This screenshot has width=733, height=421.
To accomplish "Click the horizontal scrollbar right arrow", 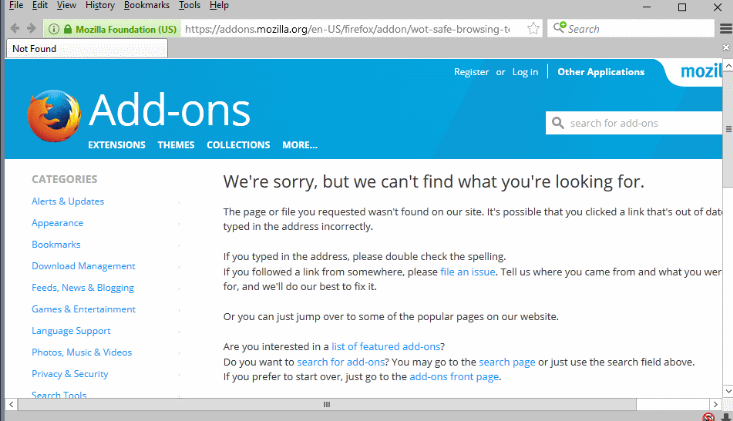I will pos(716,404).
